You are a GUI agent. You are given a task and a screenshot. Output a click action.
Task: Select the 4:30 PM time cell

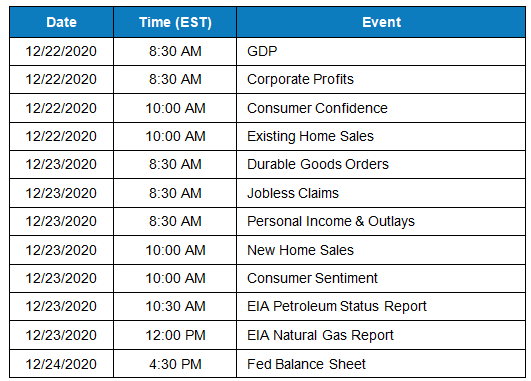[x=175, y=364]
